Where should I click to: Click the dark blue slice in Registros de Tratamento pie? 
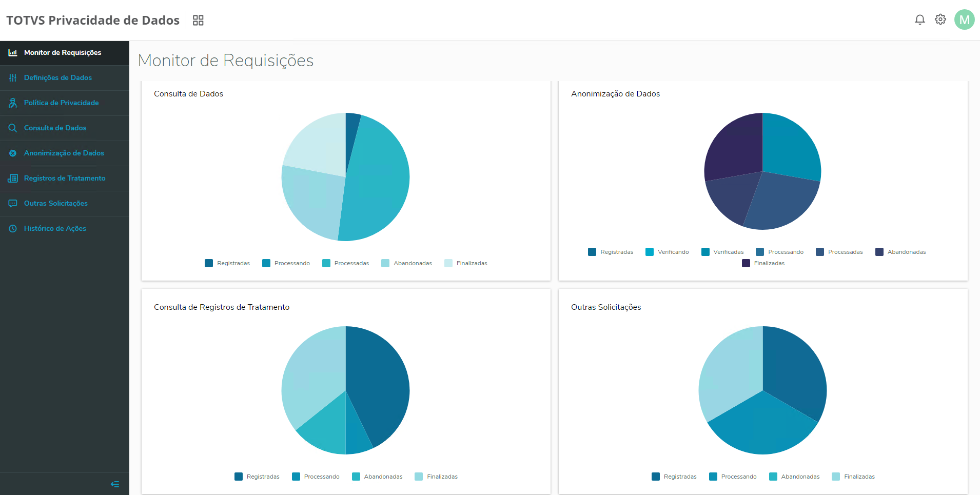(377, 382)
